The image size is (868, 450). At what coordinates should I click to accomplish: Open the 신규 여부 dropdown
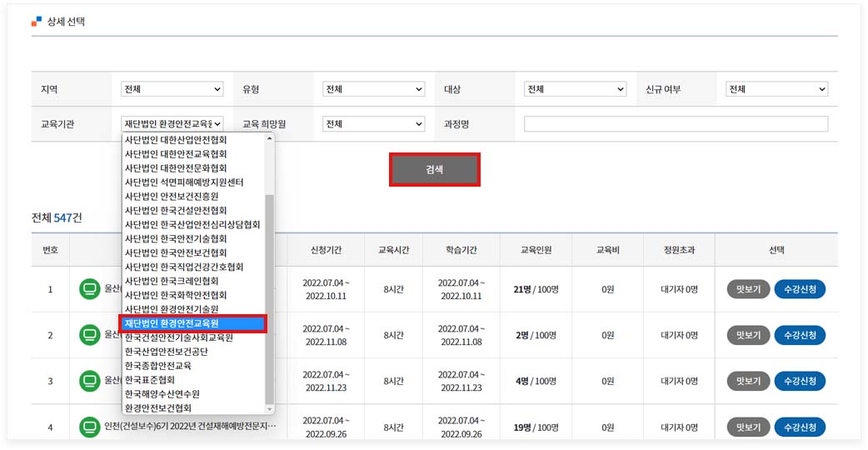pos(776,89)
